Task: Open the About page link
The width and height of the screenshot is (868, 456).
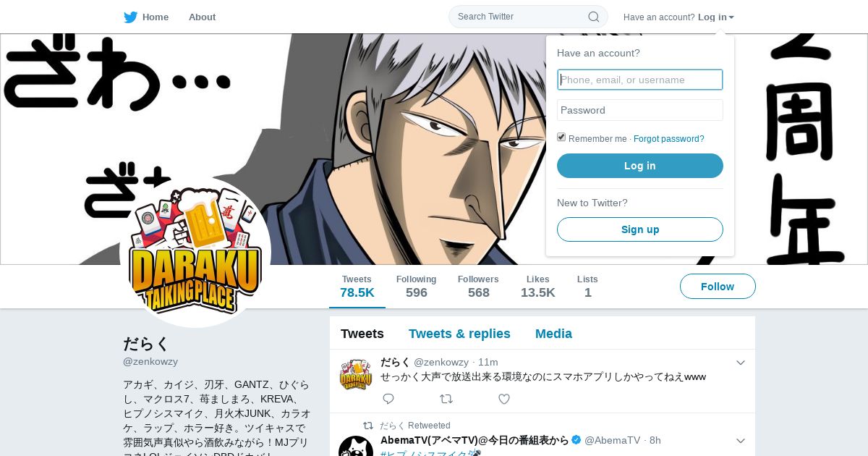Action: click(x=202, y=17)
